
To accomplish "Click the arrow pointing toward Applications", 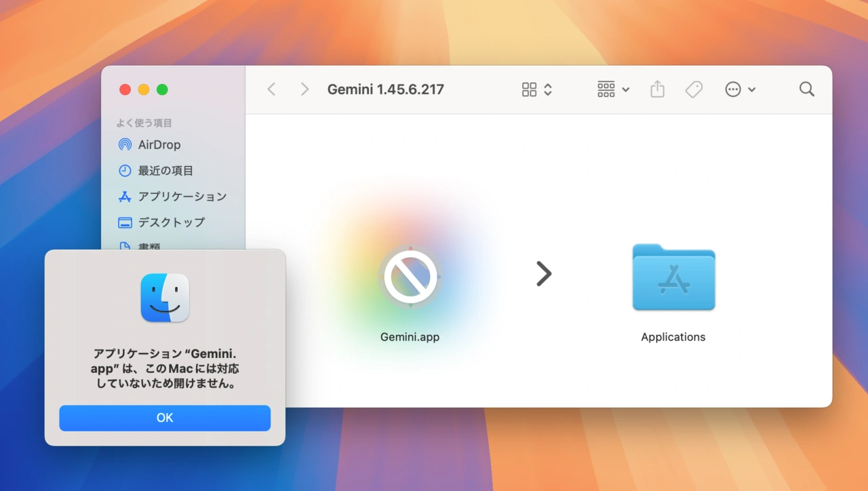I will (x=544, y=273).
